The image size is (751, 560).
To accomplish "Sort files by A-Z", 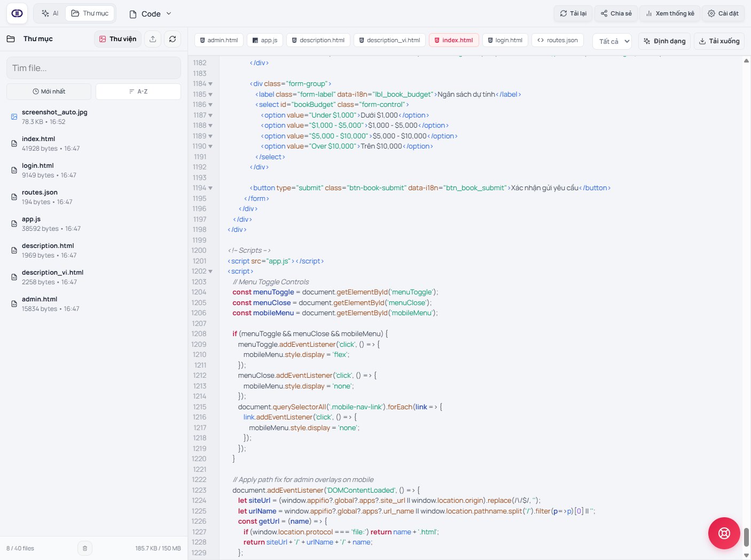I will tap(138, 91).
